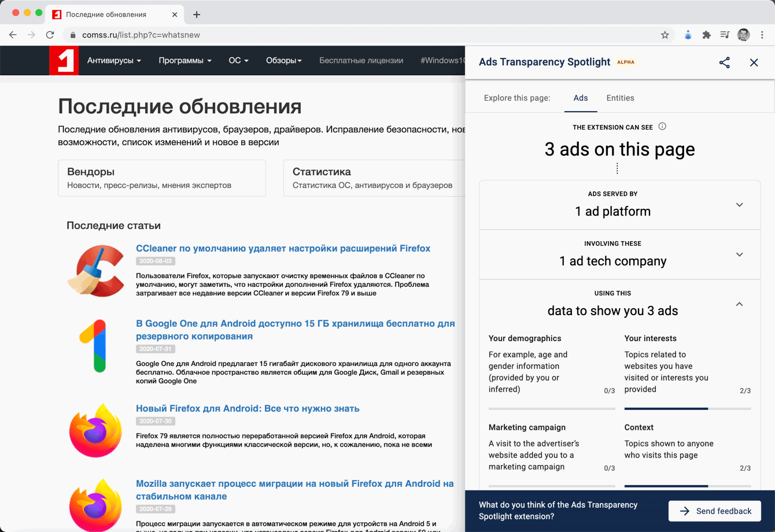Switch to the Entities tab

click(x=620, y=98)
